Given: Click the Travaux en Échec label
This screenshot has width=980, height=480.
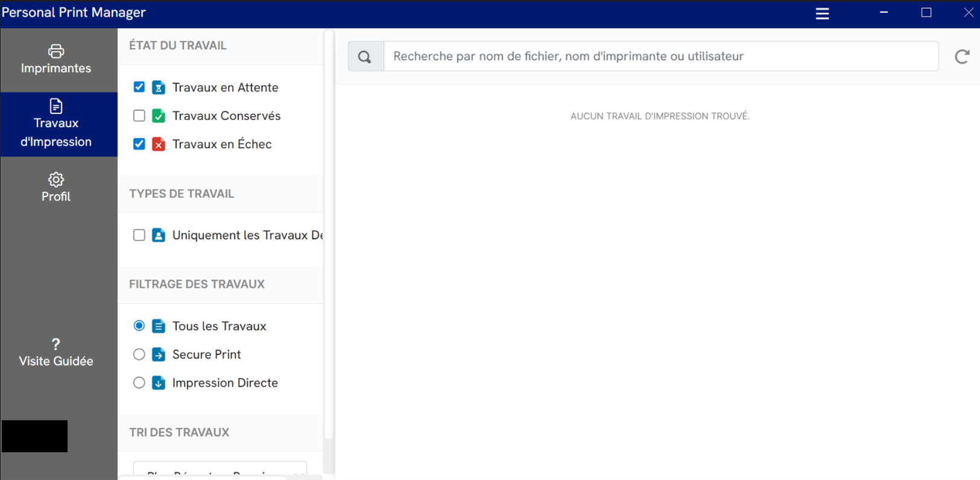Looking at the screenshot, I should [x=222, y=144].
